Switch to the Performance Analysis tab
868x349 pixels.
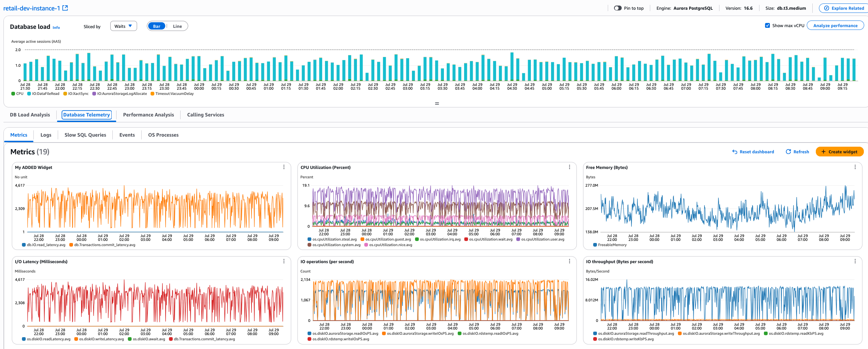coord(148,115)
